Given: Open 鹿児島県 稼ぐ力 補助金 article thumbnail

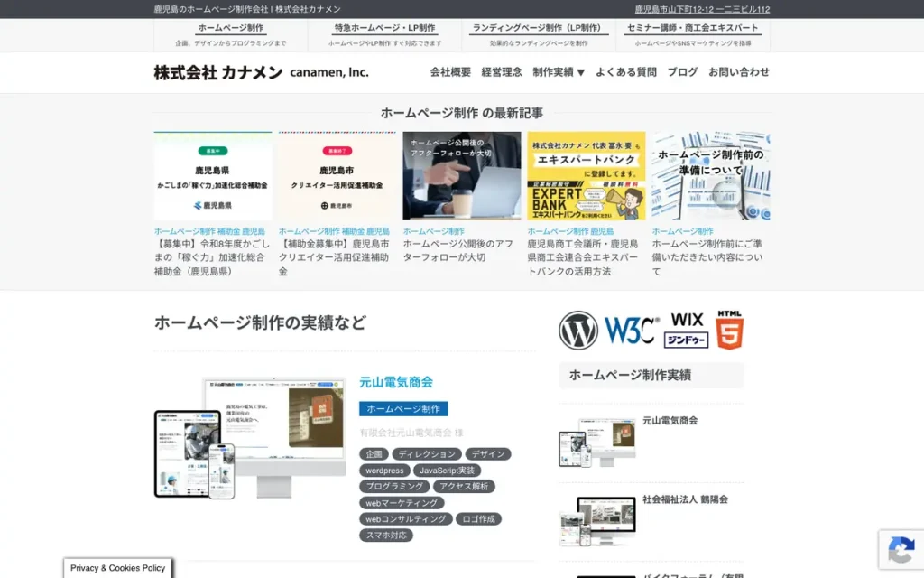Looking at the screenshot, I should click(213, 176).
